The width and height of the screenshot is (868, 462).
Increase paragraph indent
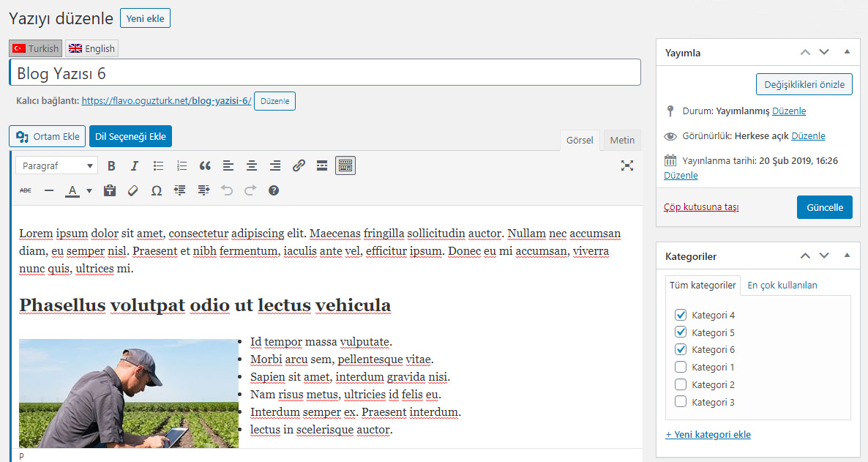point(203,190)
